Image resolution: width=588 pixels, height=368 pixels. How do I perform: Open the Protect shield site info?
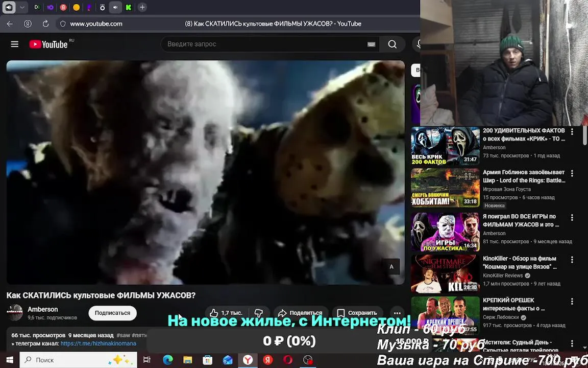pyautogui.click(x=63, y=24)
